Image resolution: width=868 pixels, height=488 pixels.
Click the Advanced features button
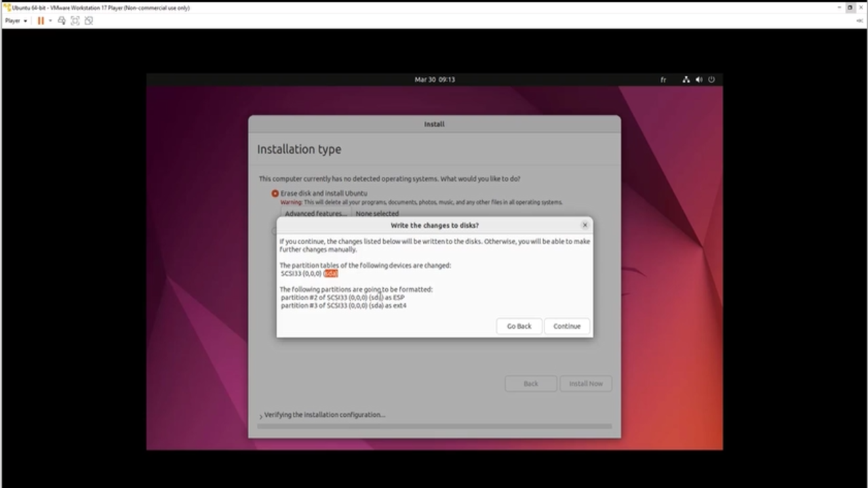pos(315,213)
